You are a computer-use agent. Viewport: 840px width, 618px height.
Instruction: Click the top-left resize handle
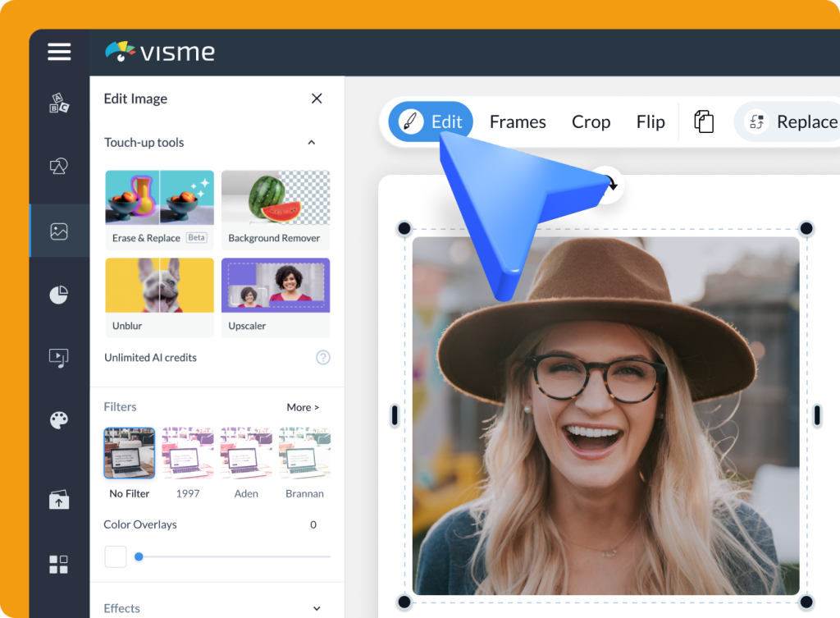404,228
